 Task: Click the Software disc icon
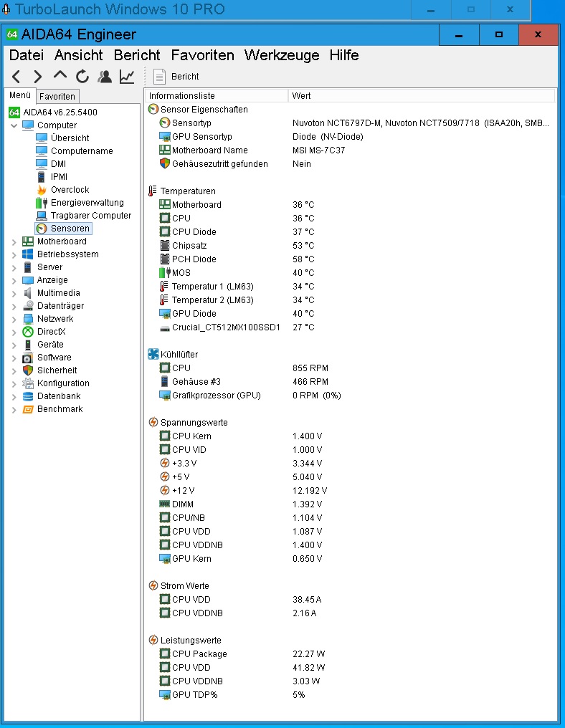point(28,358)
